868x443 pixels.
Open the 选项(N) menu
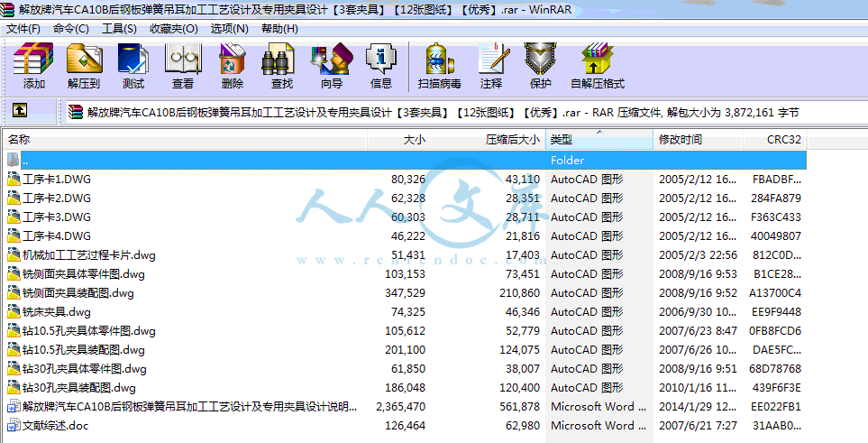pyautogui.click(x=229, y=29)
